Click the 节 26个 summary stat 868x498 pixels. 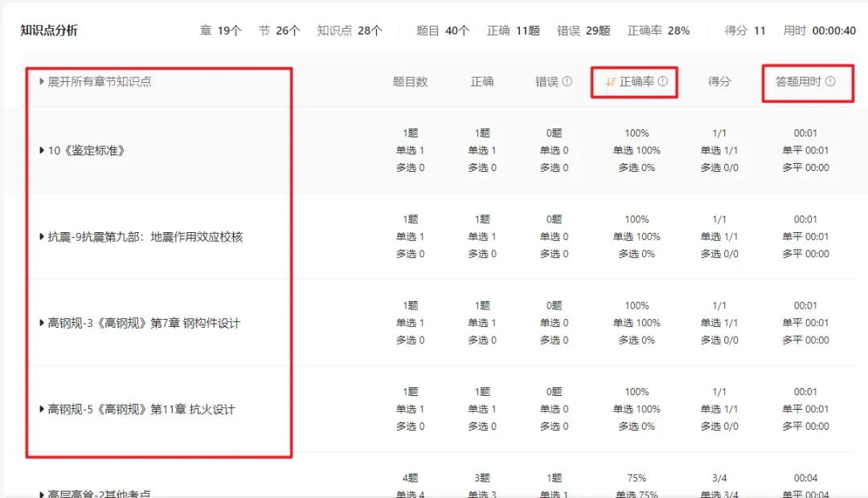[x=280, y=31]
